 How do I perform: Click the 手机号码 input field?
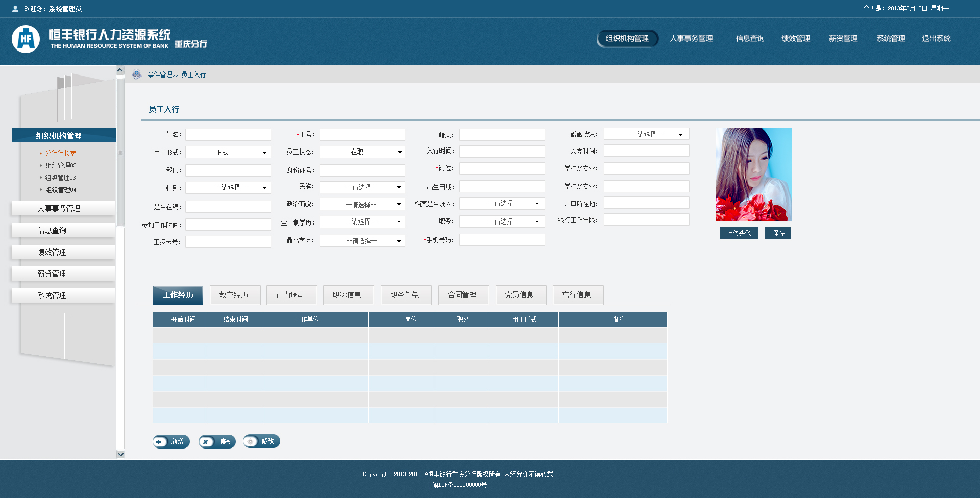[x=502, y=240]
